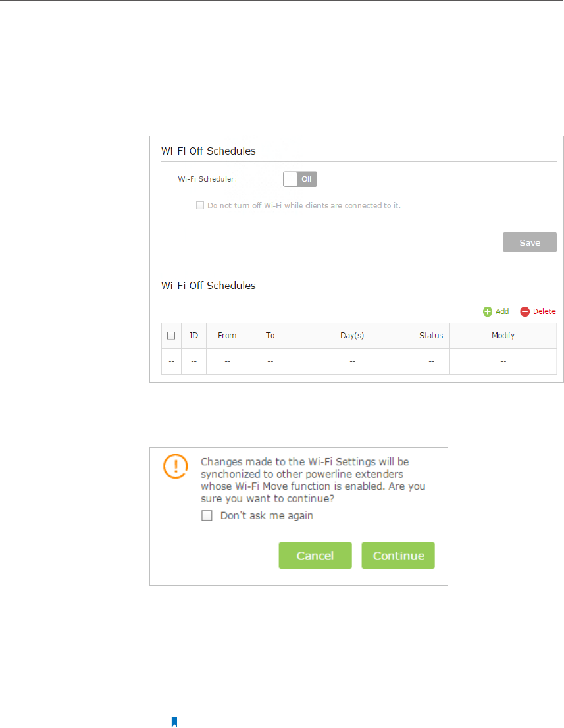Click the ID column header
The width and height of the screenshot is (564, 728).
point(193,336)
